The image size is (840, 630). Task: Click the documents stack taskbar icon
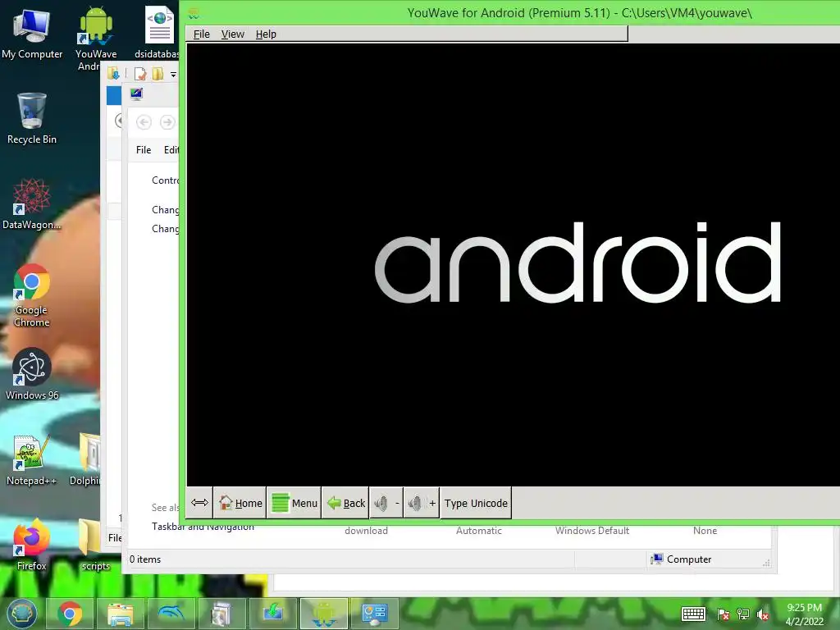click(x=221, y=614)
